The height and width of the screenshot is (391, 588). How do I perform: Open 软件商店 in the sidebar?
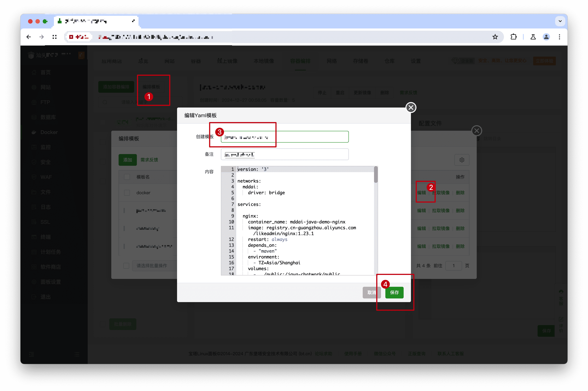(x=50, y=267)
